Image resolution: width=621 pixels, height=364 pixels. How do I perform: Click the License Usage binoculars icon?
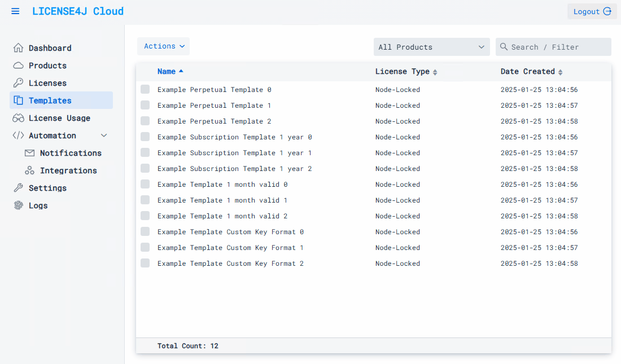[x=19, y=118]
